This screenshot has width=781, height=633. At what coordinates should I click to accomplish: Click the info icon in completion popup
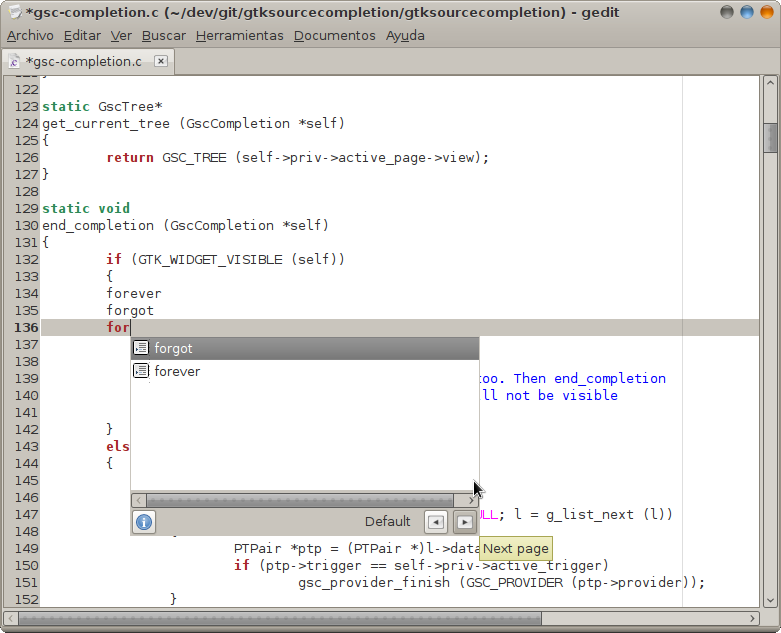[x=144, y=522]
